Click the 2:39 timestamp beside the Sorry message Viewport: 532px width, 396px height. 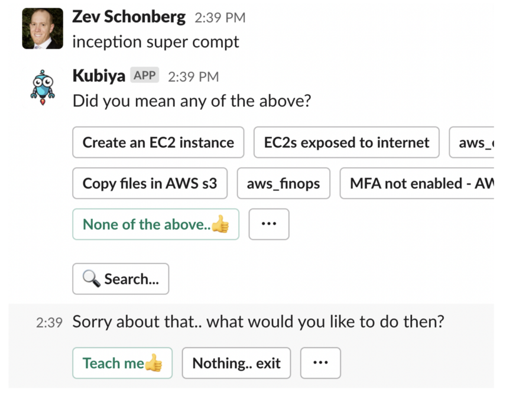tap(49, 323)
